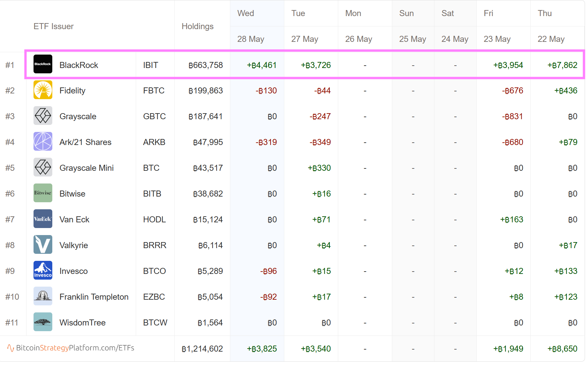Image resolution: width=588 pixels, height=368 pixels.
Task: Click BlackRock holdings ₿663,758
Action: tap(205, 65)
